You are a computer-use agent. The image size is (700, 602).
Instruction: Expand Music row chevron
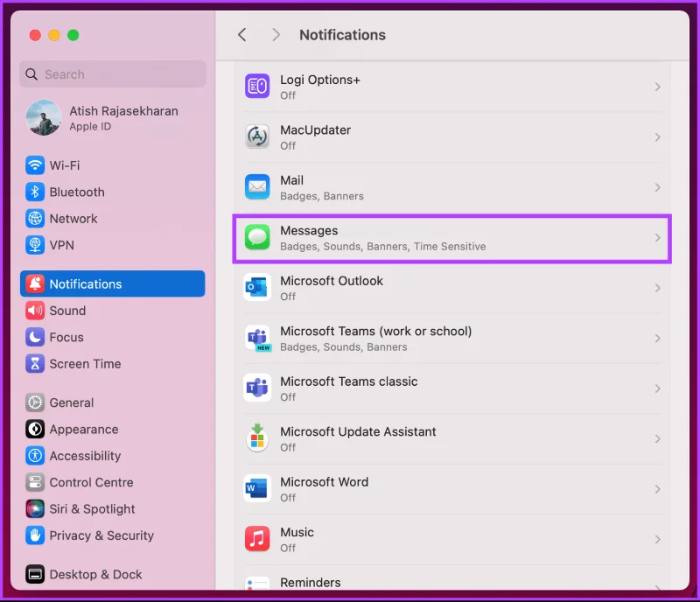click(658, 540)
